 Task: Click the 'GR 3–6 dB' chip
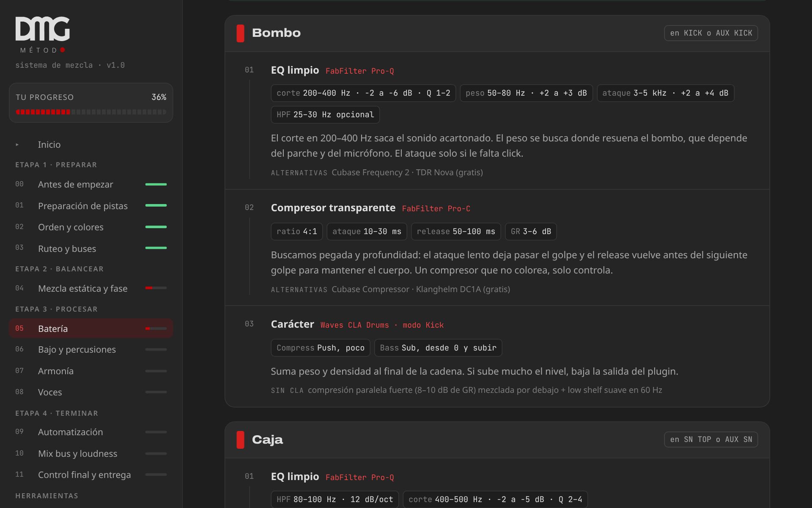point(531,232)
